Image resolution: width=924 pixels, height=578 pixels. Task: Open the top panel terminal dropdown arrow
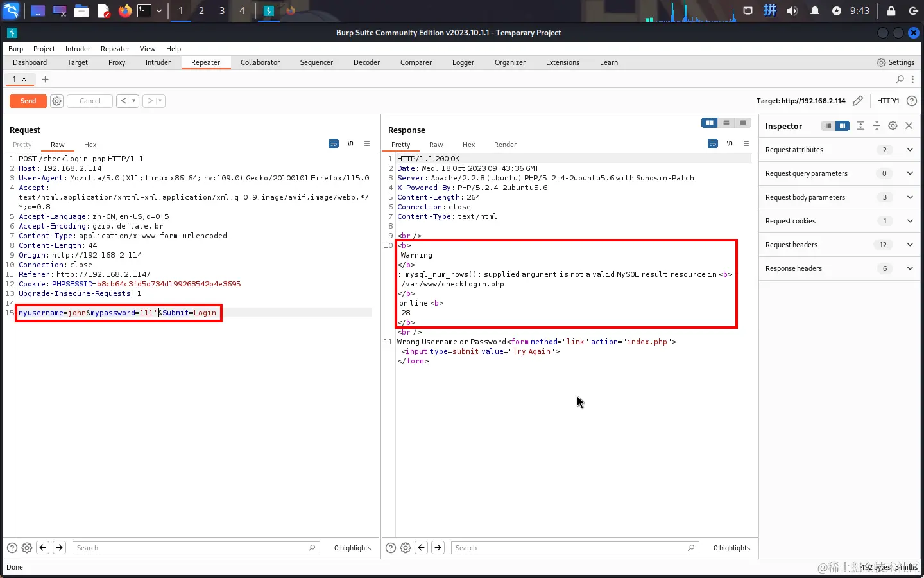click(x=159, y=10)
